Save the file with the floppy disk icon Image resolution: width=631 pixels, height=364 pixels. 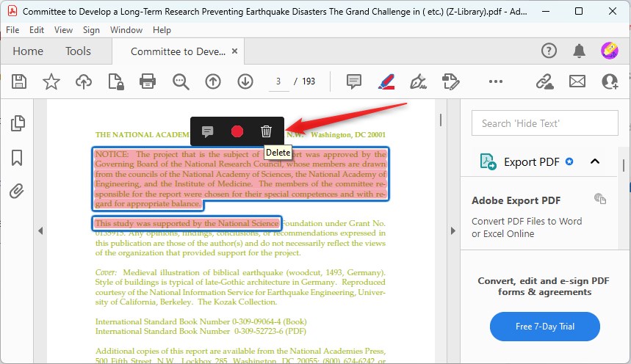[x=19, y=81]
